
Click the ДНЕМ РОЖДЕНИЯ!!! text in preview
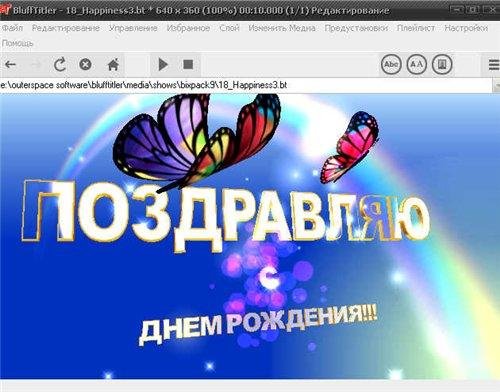pos(258,323)
